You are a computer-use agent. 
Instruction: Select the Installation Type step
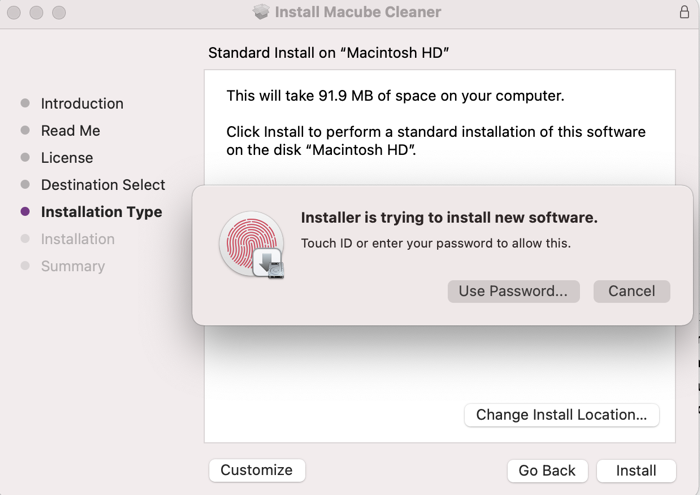[101, 212]
